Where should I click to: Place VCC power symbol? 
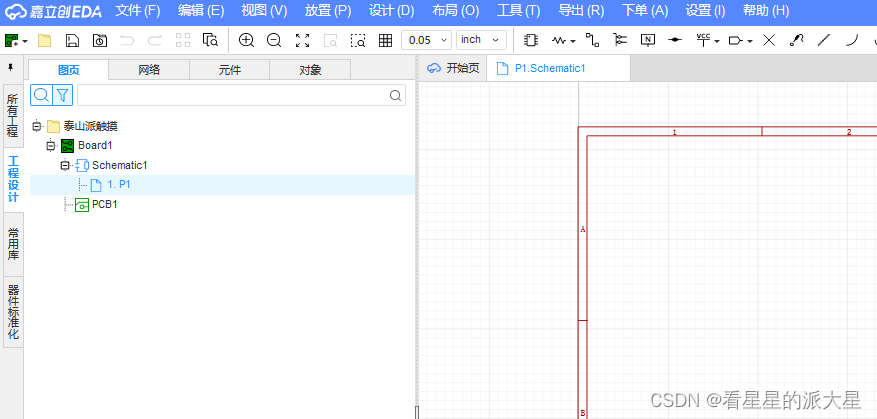coord(703,40)
